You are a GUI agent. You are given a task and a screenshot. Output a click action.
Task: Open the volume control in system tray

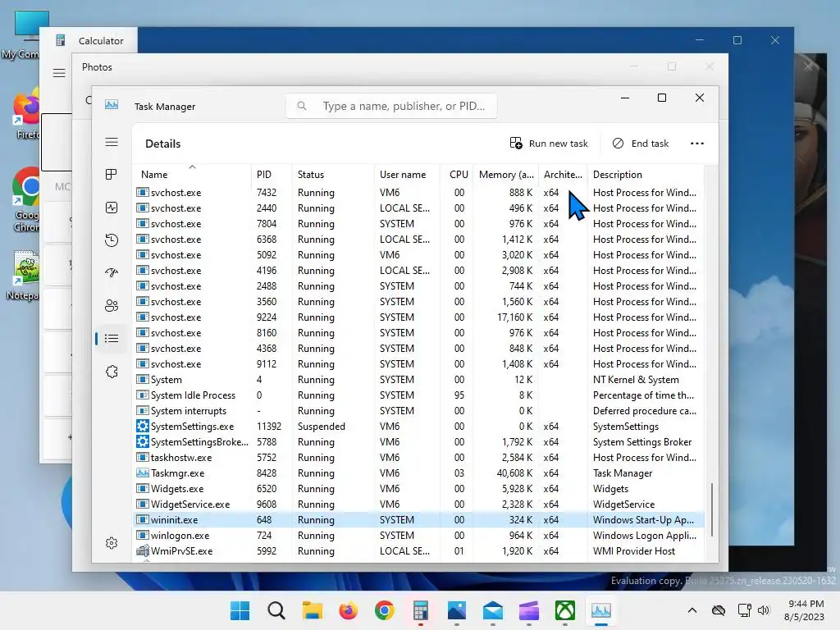click(764, 610)
